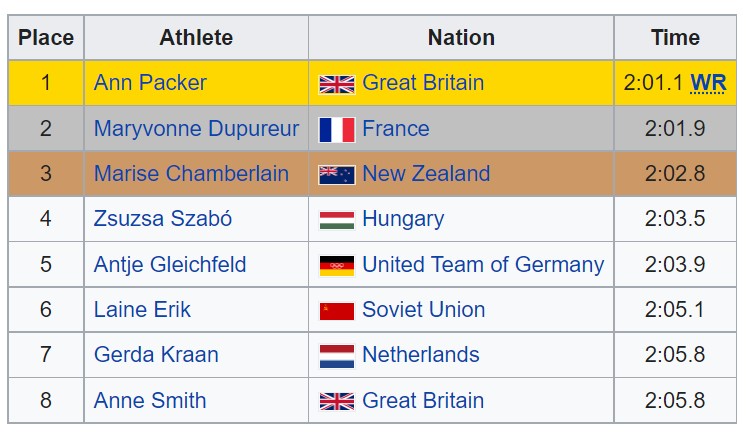Click the Time column header
Image resolution: width=750 pixels, height=436 pixels.
pos(675,38)
